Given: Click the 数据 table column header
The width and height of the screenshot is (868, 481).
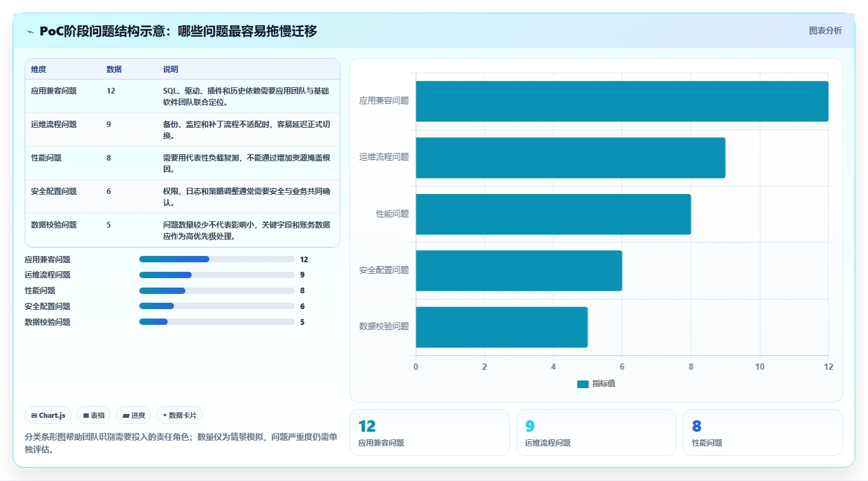Looking at the screenshot, I should pos(114,70).
